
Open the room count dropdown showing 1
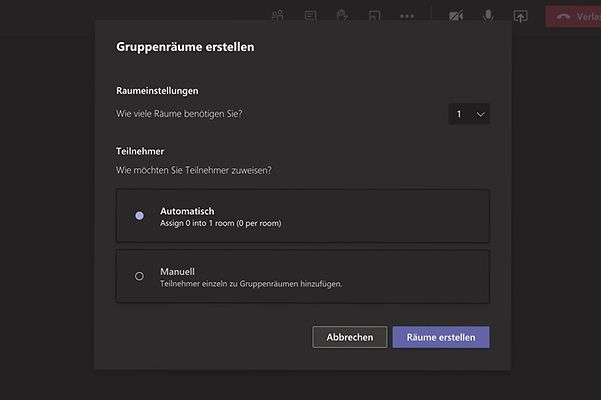(468, 114)
